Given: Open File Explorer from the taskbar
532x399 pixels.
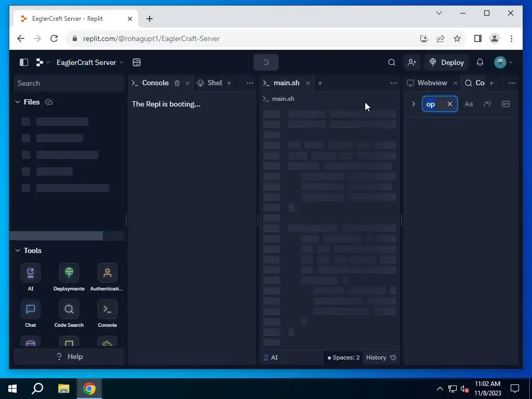Looking at the screenshot, I should pos(63,389).
